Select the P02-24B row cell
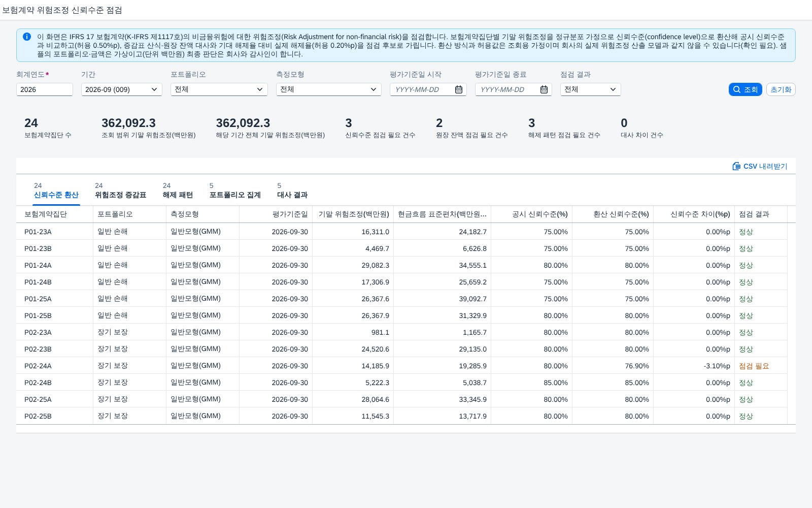Screen dimensions: 812x508 [x=55, y=383]
